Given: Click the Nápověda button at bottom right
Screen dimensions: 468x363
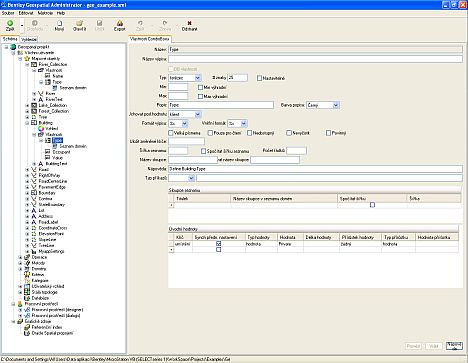Looking at the screenshot, I should click(x=454, y=346).
